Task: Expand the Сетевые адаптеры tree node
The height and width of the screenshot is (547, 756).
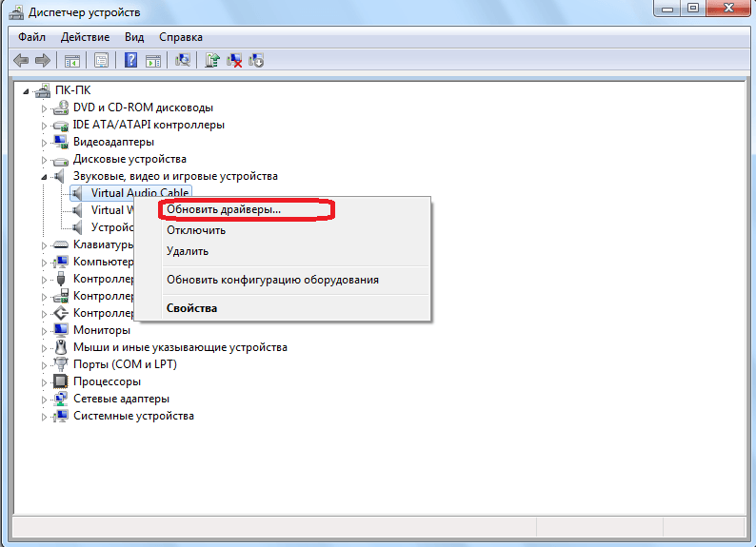Action: [44, 400]
